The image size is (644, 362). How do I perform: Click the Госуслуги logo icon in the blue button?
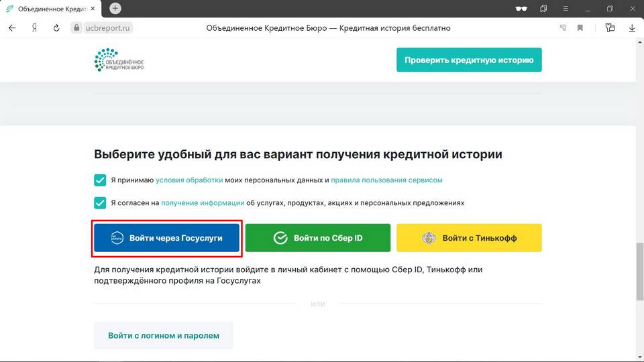[x=117, y=237]
